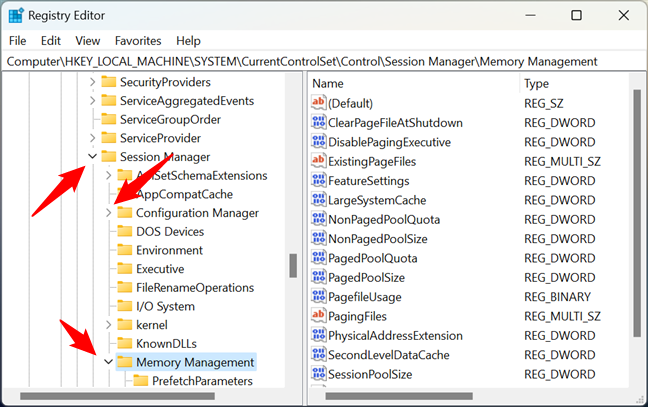Click the PagingFiles string icon
This screenshot has width=648, height=407.
318,316
